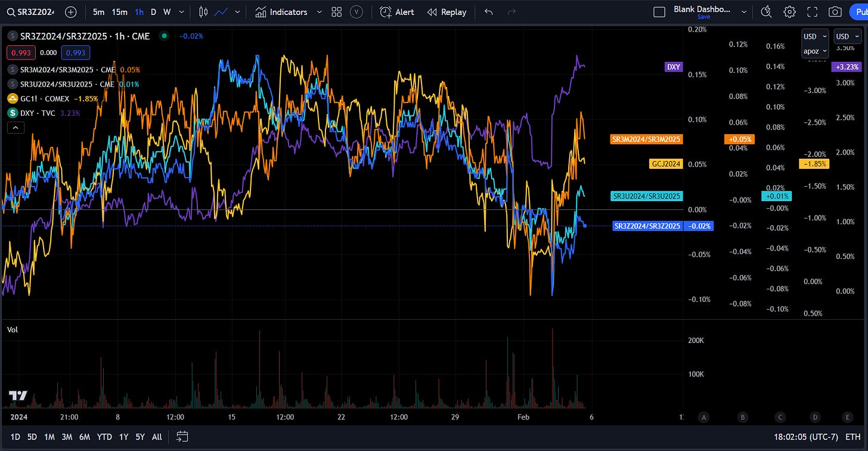Screen dimensions: 868x451
Task: Add a symbol with the plus circle icon
Action: point(70,12)
